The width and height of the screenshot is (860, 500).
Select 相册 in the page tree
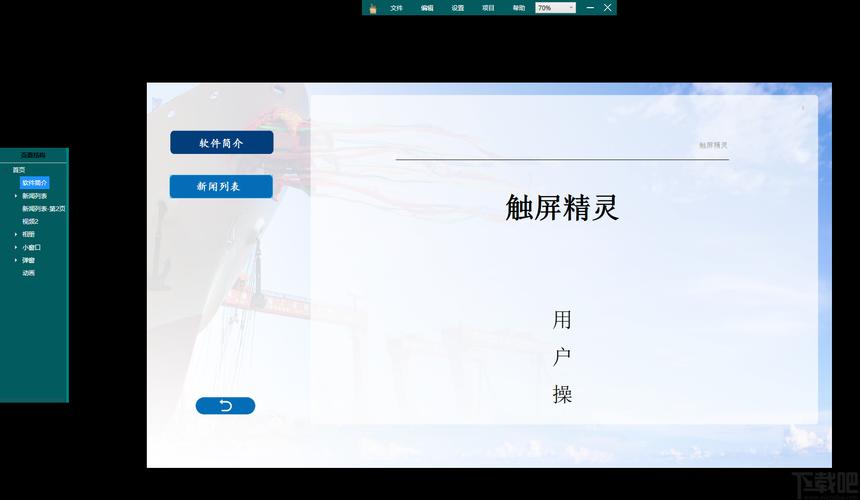click(29, 234)
